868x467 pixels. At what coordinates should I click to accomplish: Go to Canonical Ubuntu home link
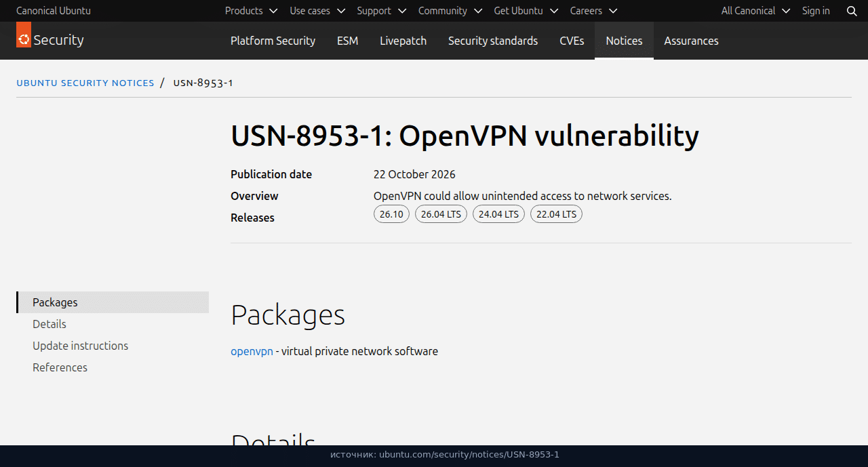(x=54, y=11)
